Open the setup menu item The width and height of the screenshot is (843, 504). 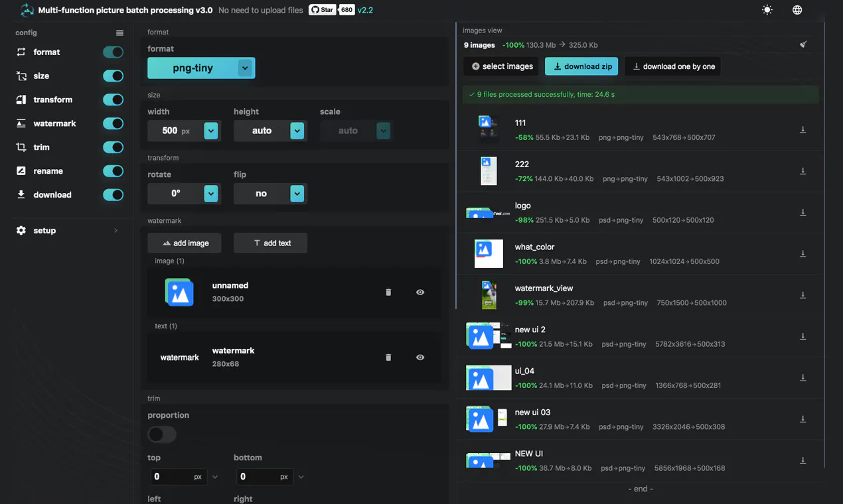point(44,231)
